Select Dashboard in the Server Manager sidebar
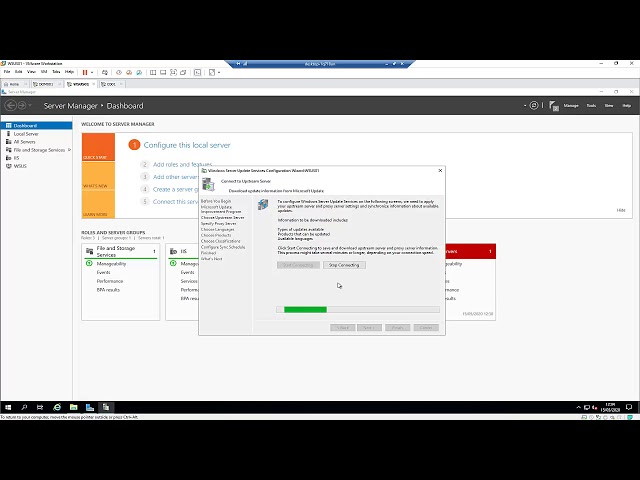Screen dimensions: 640x480 [x=36, y=126]
